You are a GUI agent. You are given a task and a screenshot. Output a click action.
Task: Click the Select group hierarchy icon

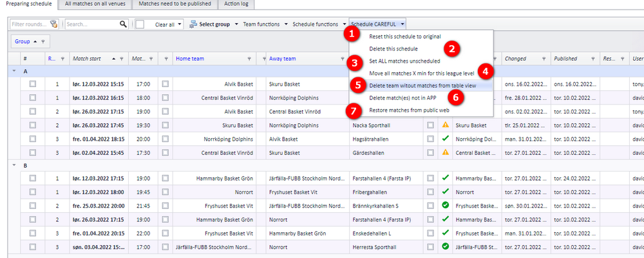(x=193, y=25)
